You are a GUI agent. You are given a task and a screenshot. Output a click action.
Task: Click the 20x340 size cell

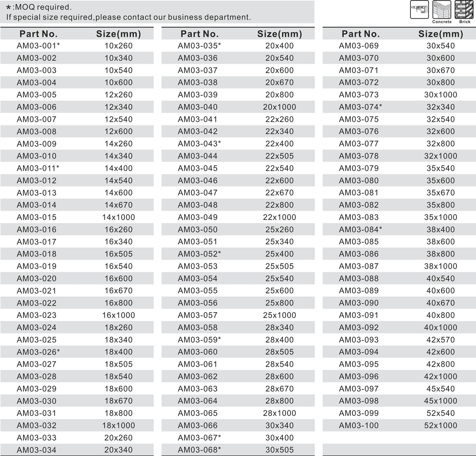(118, 450)
